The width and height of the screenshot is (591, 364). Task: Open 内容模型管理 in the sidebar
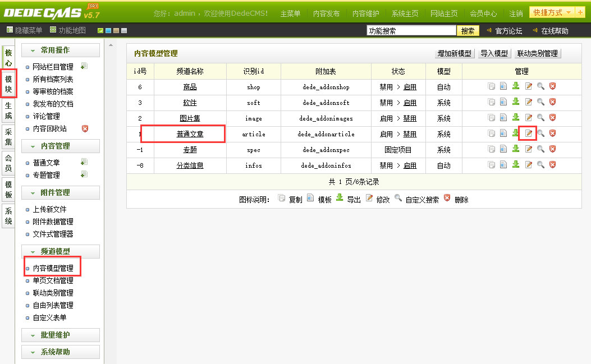pos(53,268)
